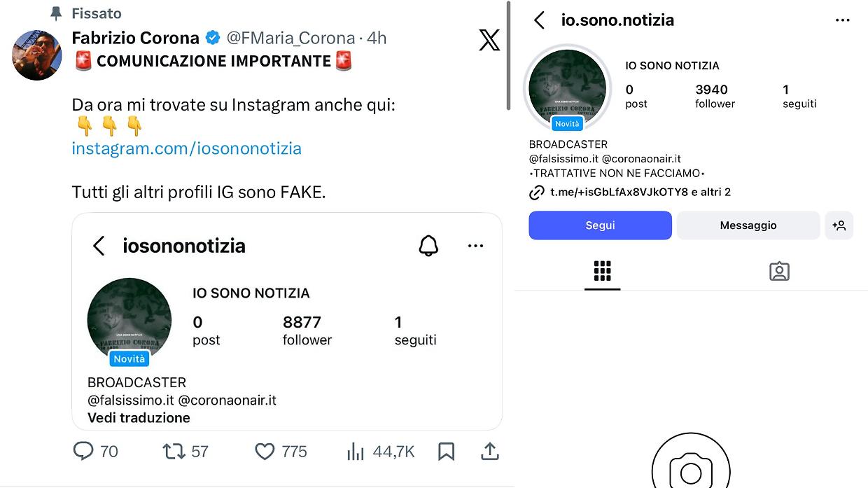
Task: Open the tagged photos tab
Action: [x=780, y=272]
